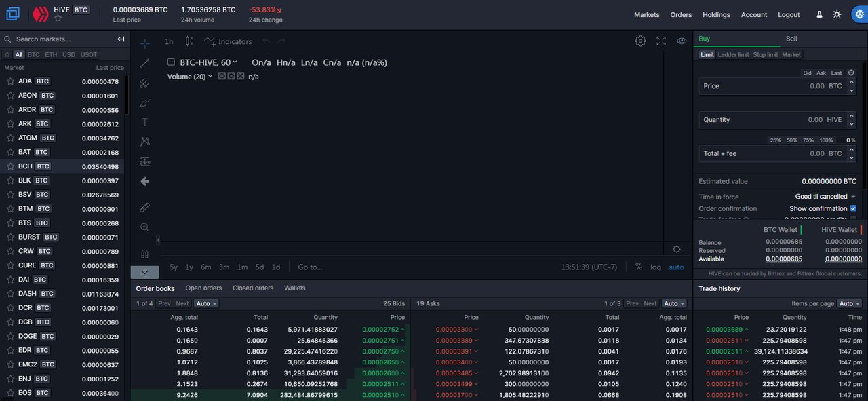Click the Bittrex logo icon
Viewport: 868px width, 401px height.
click(14, 14)
